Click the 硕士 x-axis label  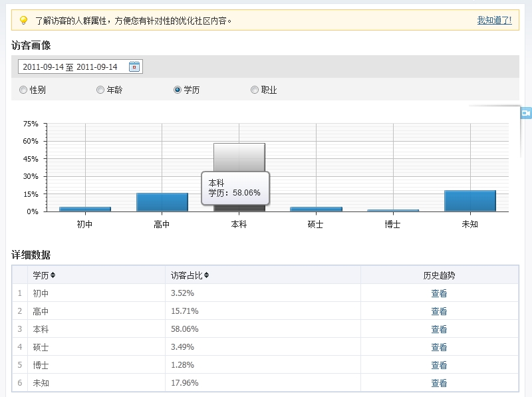point(315,224)
